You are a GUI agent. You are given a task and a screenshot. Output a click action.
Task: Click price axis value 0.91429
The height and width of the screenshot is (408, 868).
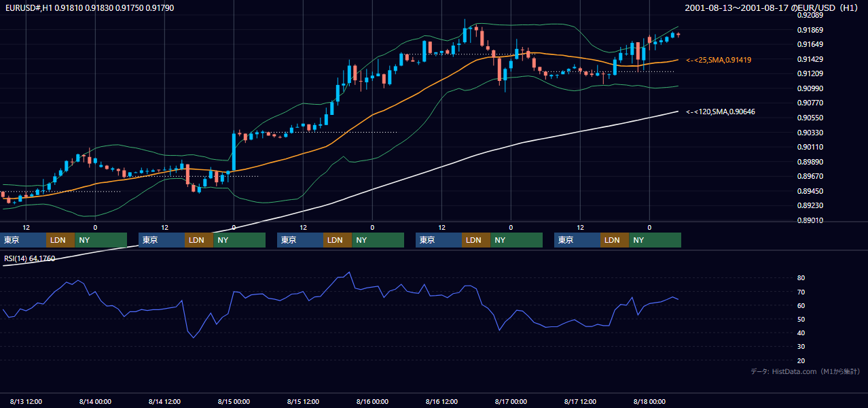(810, 60)
